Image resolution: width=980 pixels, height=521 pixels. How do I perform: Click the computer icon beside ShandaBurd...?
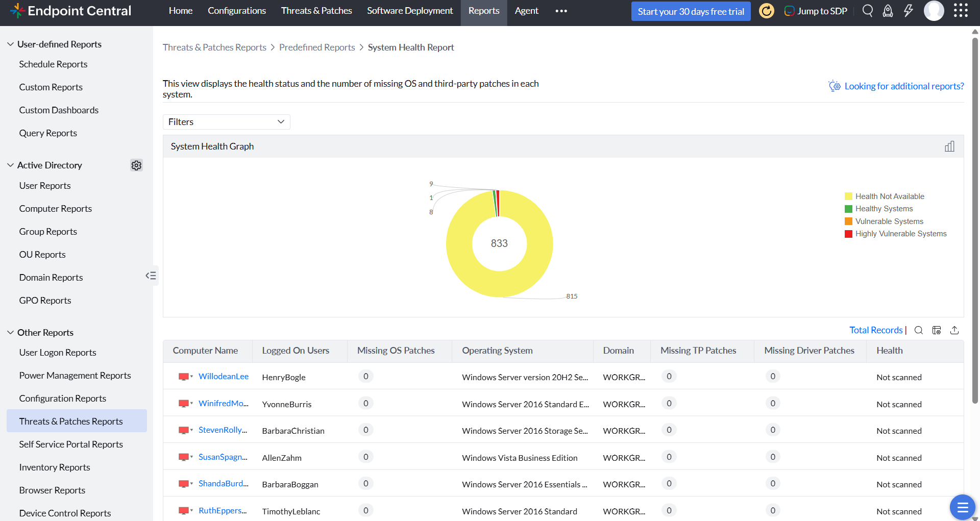[x=184, y=484]
